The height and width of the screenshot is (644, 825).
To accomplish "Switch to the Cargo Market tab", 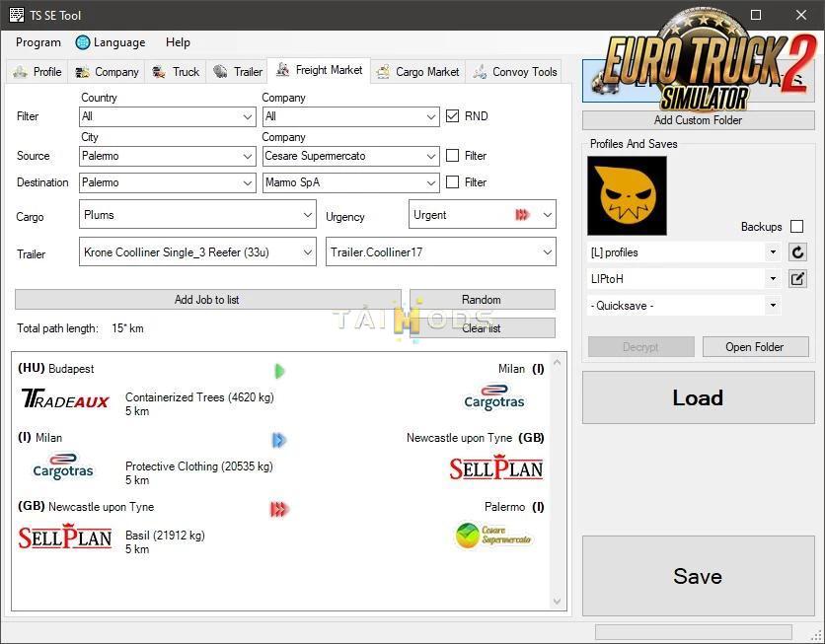I will pyautogui.click(x=418, y=72).
